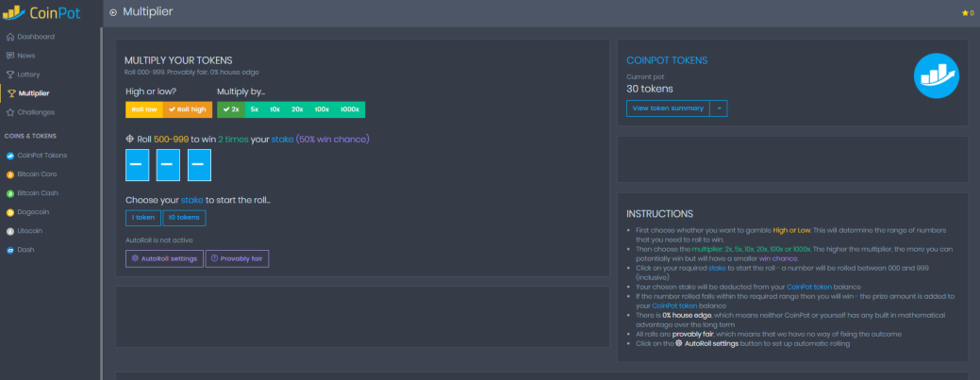
Task: Click the Dogecoin coin icon
Action: [x=10, y=212]
